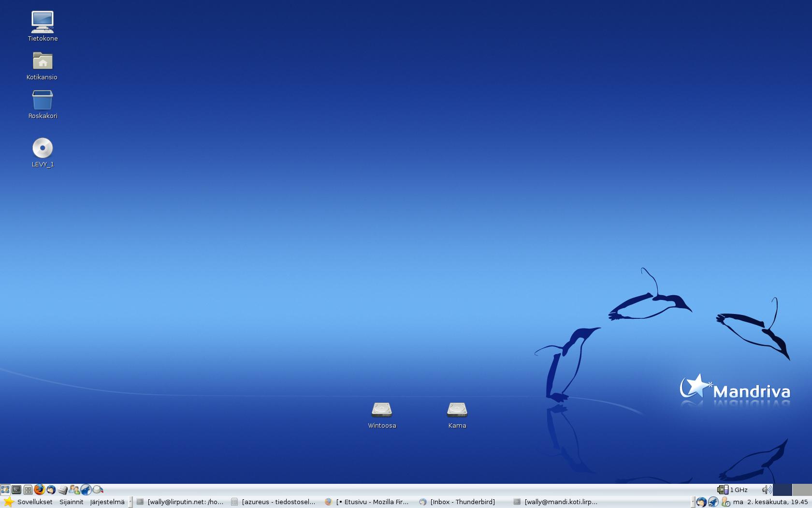Open the two-people messenger launcher icon
812x508 pixels.
[x=74, y=490]
